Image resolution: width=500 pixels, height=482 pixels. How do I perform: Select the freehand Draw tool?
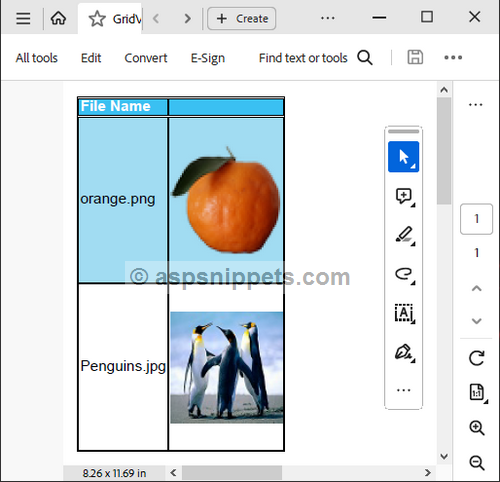tap(404, 275)
